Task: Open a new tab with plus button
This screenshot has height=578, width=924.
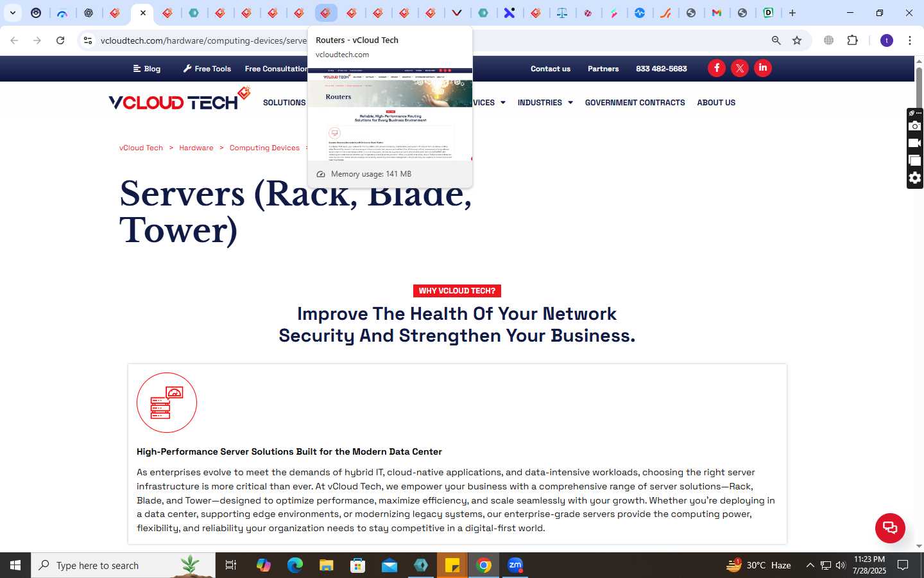Action: [x=792, y=13]
